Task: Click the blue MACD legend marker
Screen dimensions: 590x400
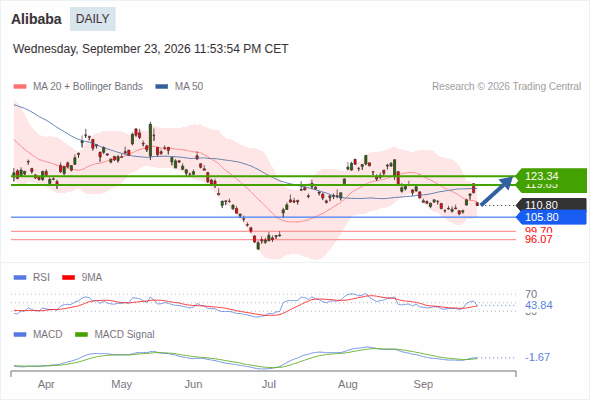Action: coord(20,335)
